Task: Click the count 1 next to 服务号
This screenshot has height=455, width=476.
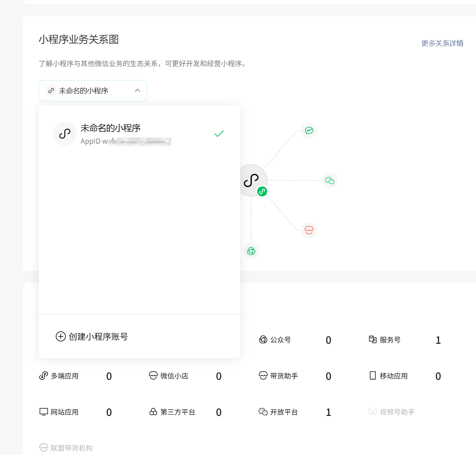Action: pyautogui.click(x=438, y=340)
